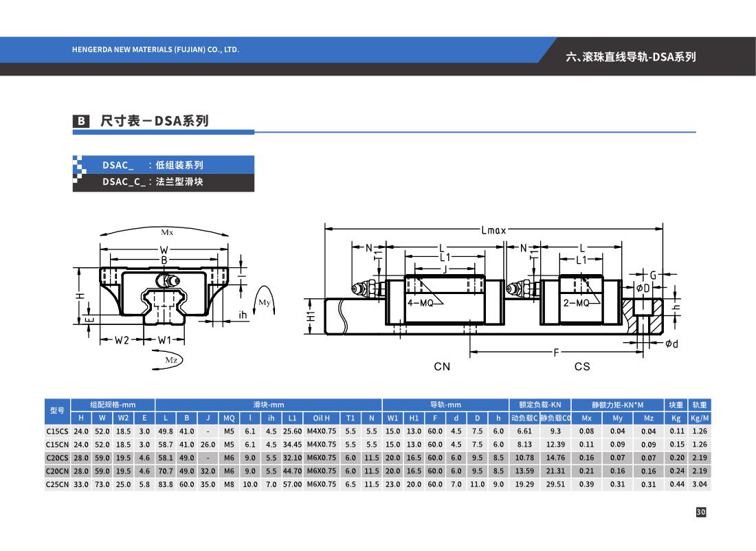The height and width of the screenshot is (551, 756).
Task: Click the 滑块-mm table header group
Action: (268, 405)
